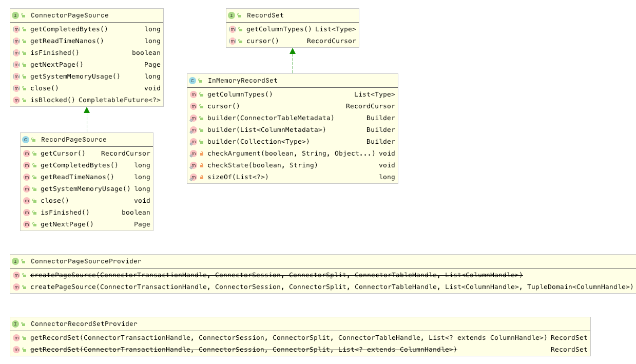Click the method icon beside isBlocked()

[16, 100]
